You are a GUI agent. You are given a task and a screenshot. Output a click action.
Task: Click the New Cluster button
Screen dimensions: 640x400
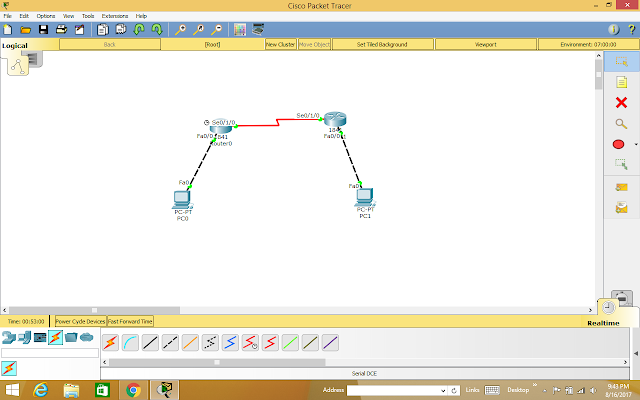click(280, 44)
